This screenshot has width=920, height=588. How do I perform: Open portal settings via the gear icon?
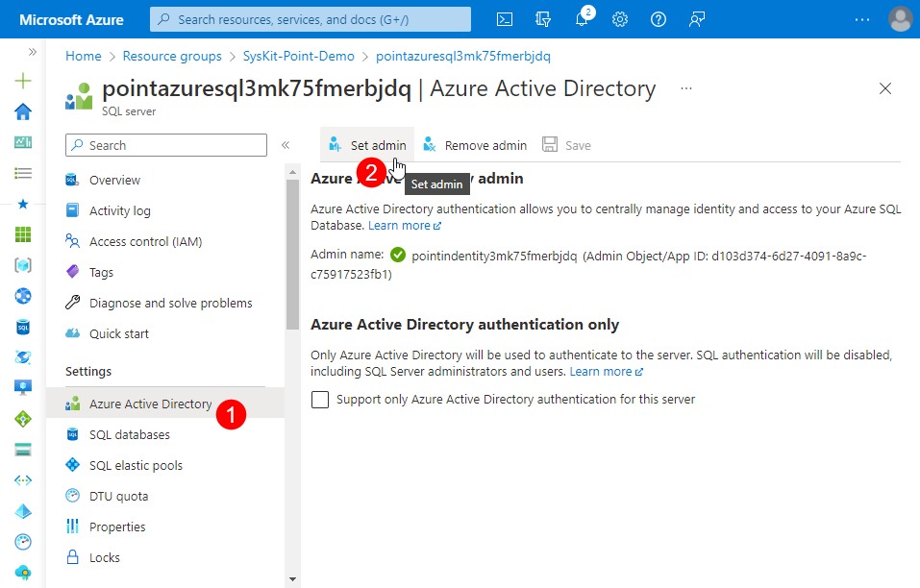[x=620, y=18]
